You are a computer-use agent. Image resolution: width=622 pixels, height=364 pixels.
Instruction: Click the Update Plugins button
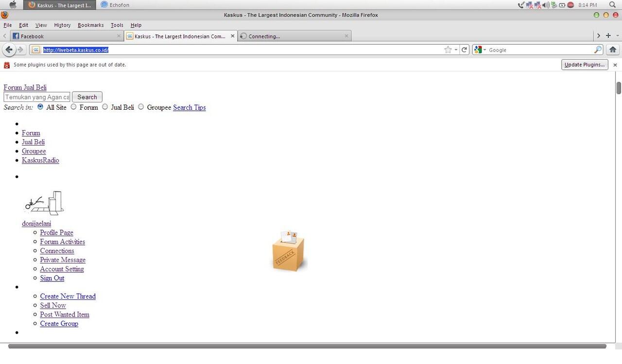point(585,65)
